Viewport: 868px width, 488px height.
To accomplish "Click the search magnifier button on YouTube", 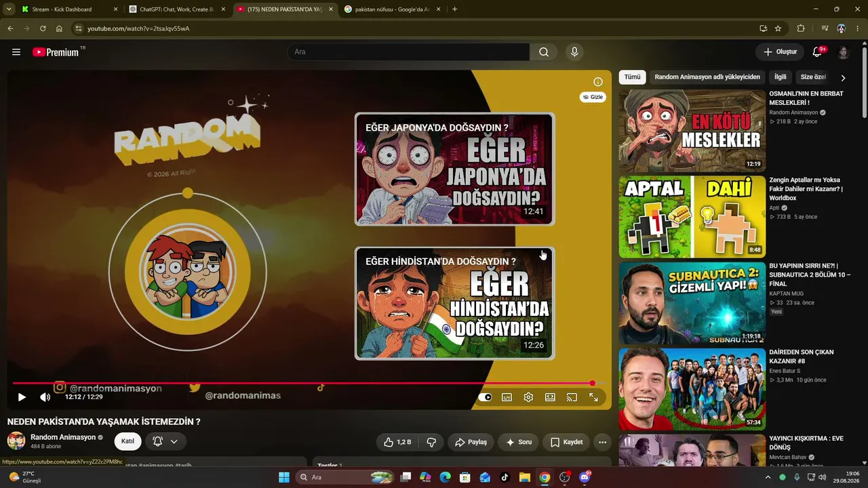I will point(544,52).
